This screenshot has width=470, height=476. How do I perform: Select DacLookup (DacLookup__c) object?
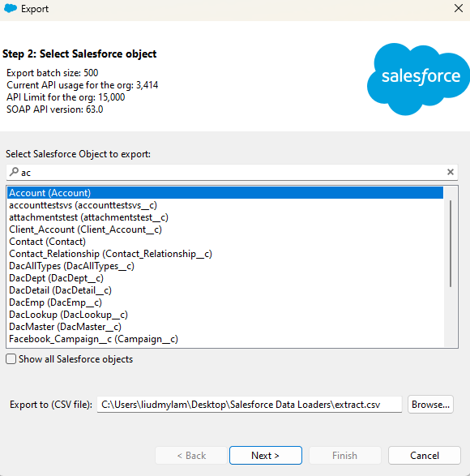coord(224,315)
